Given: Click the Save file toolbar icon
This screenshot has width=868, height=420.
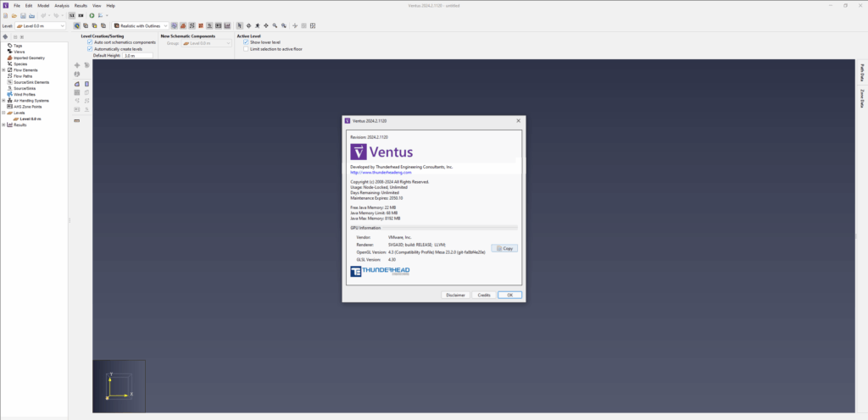Looking at the screenshot, I should 23,15.
